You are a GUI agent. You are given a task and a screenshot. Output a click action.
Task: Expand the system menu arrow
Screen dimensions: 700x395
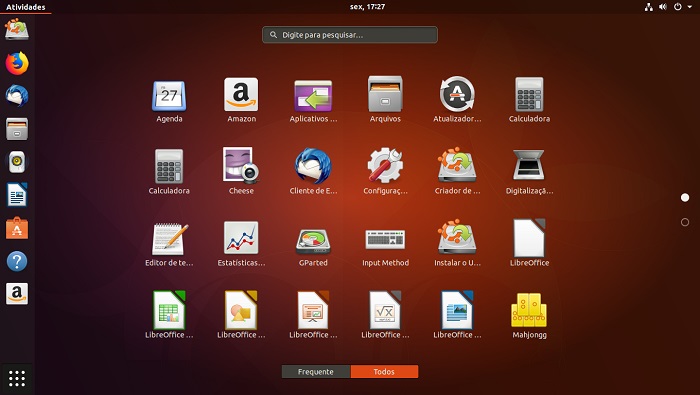coord(690,7)
